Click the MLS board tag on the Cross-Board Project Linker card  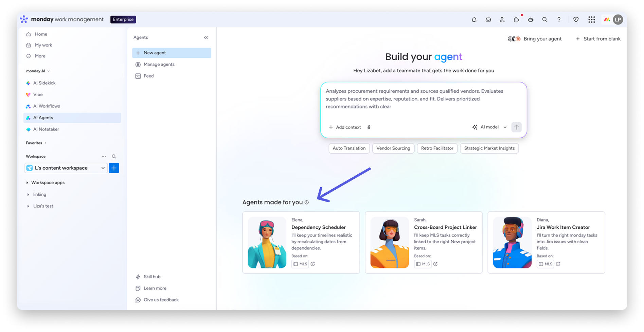pos(423,264)
